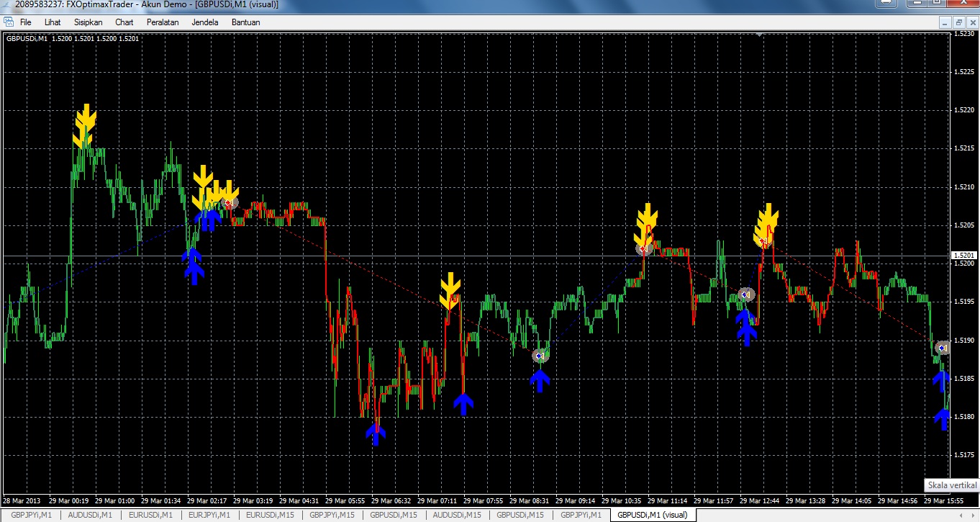Click the 1.5175 price scale label
980x522 pixels.
tap(965, 455)
